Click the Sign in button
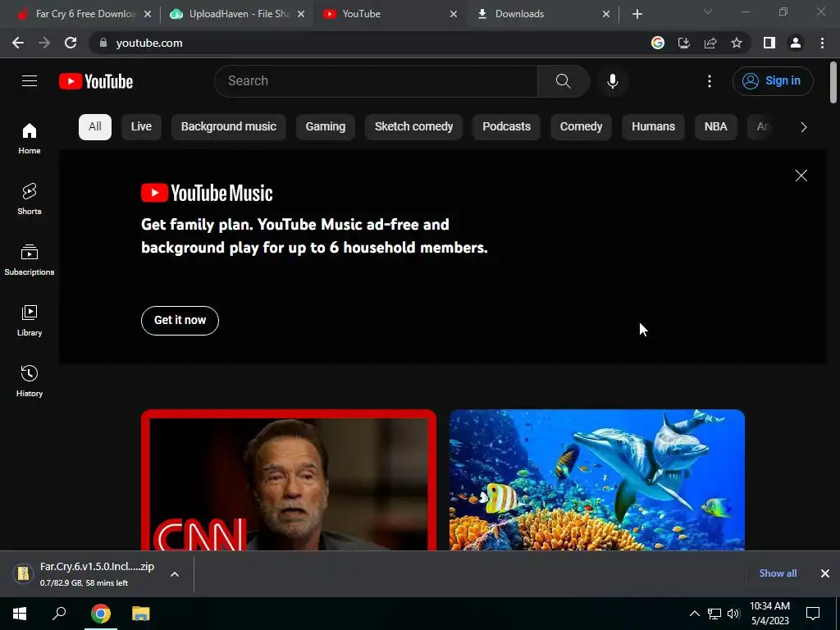The width and height of the screenshot is (840, 630). 773,81
